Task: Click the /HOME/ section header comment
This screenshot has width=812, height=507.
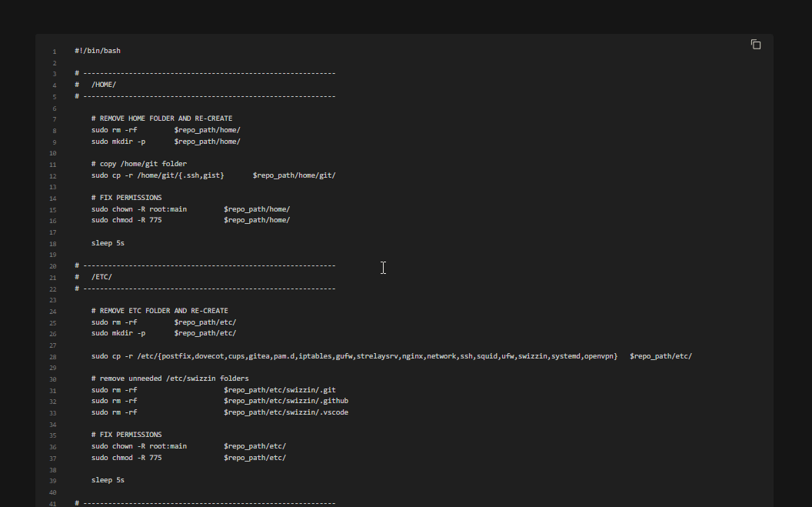Action: coord(103,84)
